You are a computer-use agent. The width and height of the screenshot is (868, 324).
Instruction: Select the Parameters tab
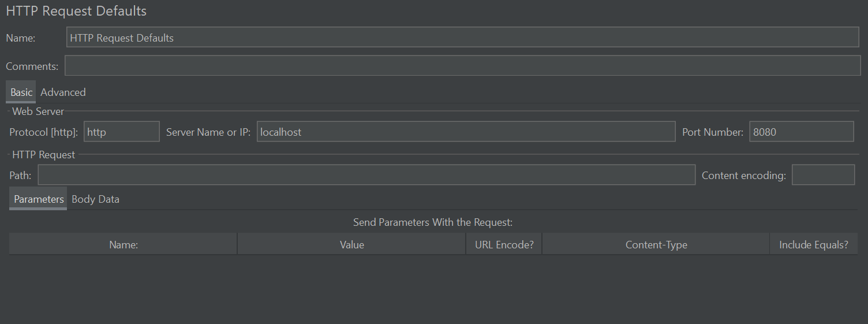coord(39,199)
